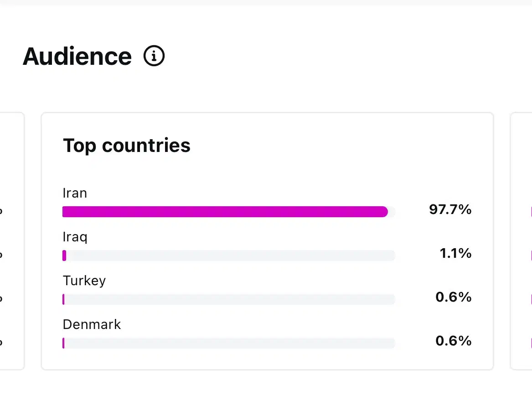Click empty space inside Top countries card
The height and width of the screenshot is (402, 532).
click(x=319, y=151)
